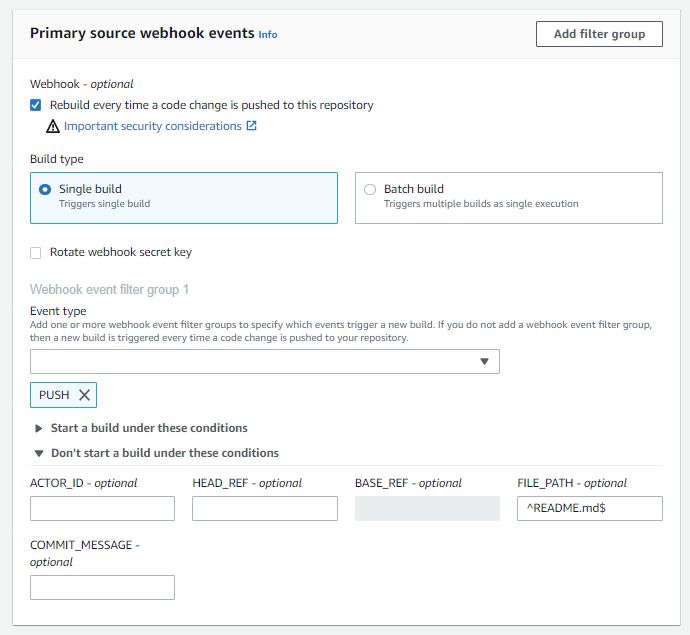
Task: Click the ACTOR_ID input field
Action: click(102, 508)
